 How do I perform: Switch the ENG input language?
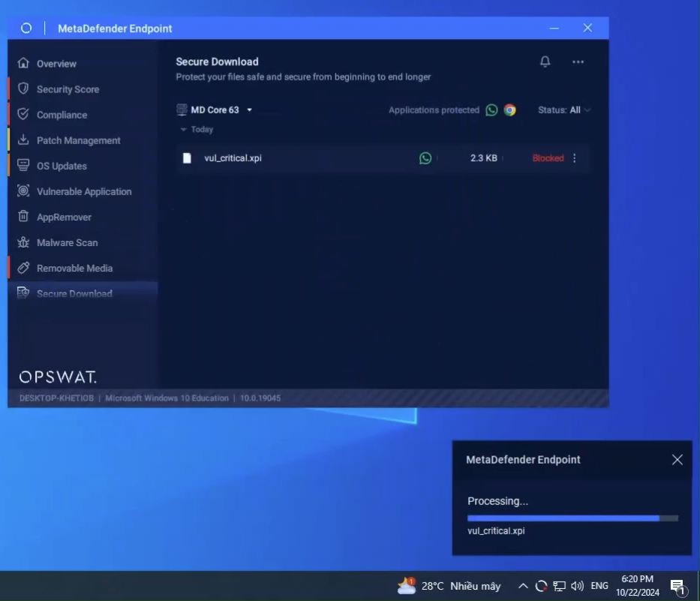(x=599, y=586)
